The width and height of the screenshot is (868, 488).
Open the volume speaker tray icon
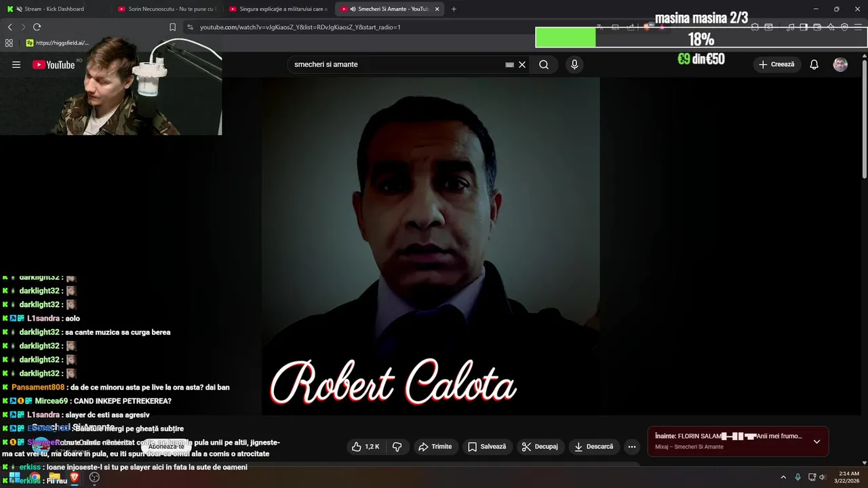(x=823, y=477)
